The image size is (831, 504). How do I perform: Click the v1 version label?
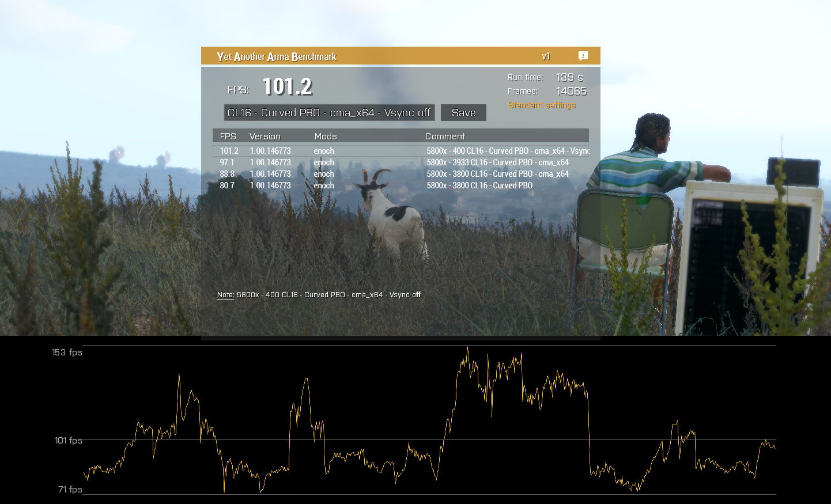coord(545,56)
